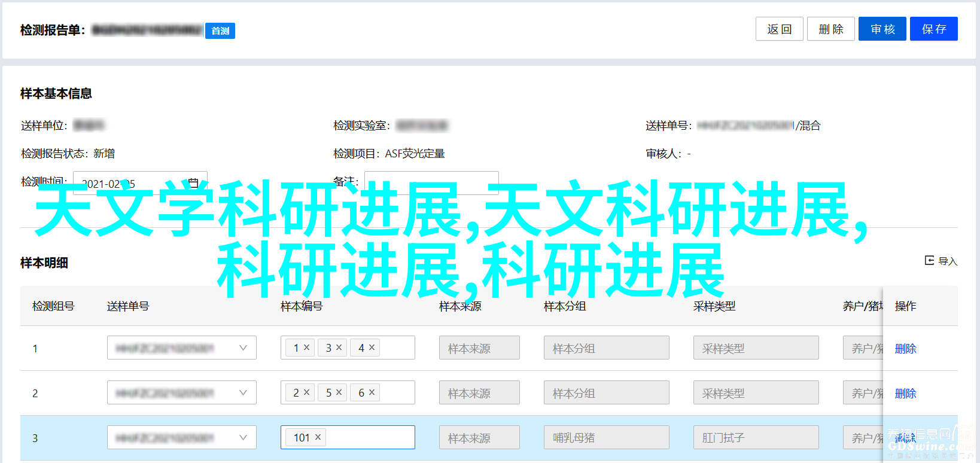
Task: Click the 肛门拭子 sampling type field
Action: click(x=756, y=437)
